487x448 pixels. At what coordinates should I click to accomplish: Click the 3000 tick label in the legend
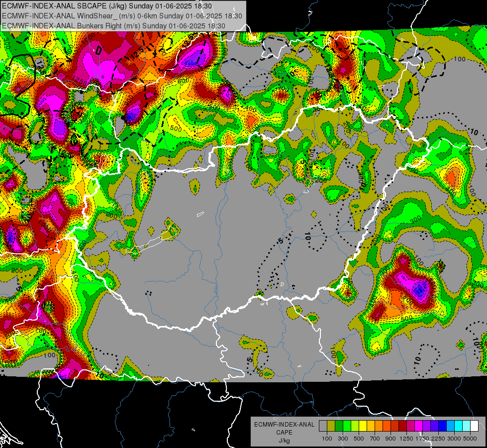point(454,439)
